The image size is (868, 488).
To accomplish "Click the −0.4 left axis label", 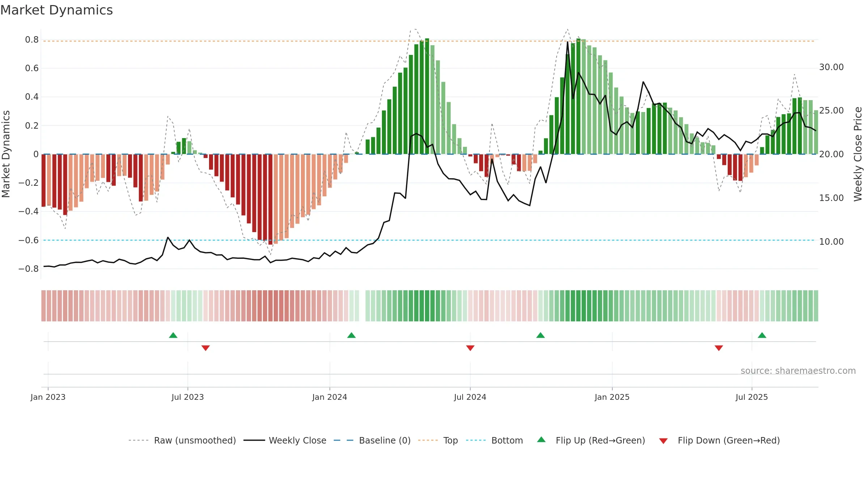I will tap(29, 211).
